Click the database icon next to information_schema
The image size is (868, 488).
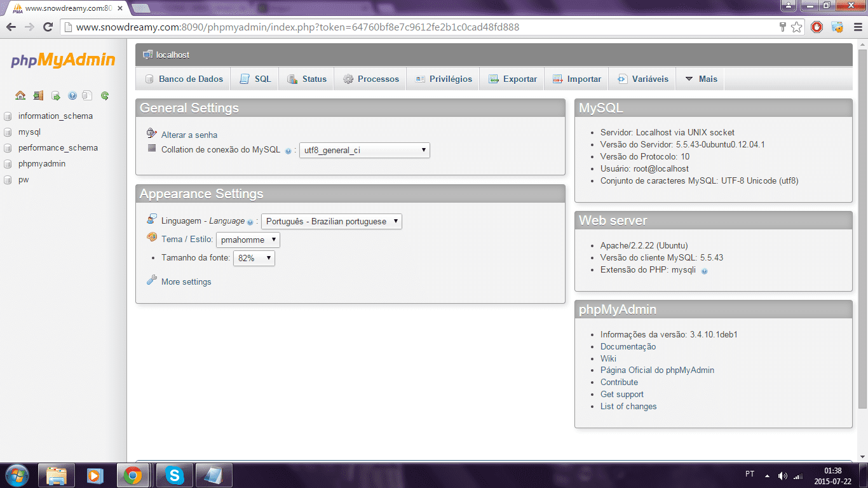(8, 116)
